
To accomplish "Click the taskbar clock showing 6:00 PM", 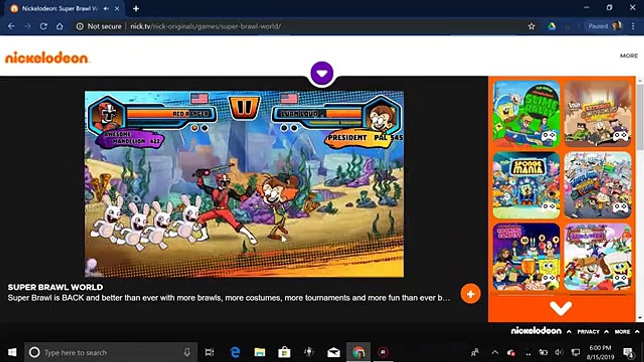I will (600, 352).
